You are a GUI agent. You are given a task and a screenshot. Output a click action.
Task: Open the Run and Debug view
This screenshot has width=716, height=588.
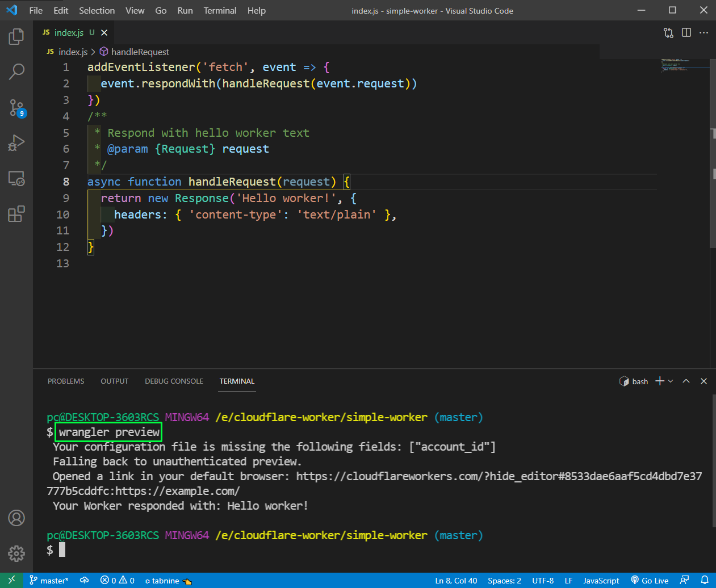(16, 142)
